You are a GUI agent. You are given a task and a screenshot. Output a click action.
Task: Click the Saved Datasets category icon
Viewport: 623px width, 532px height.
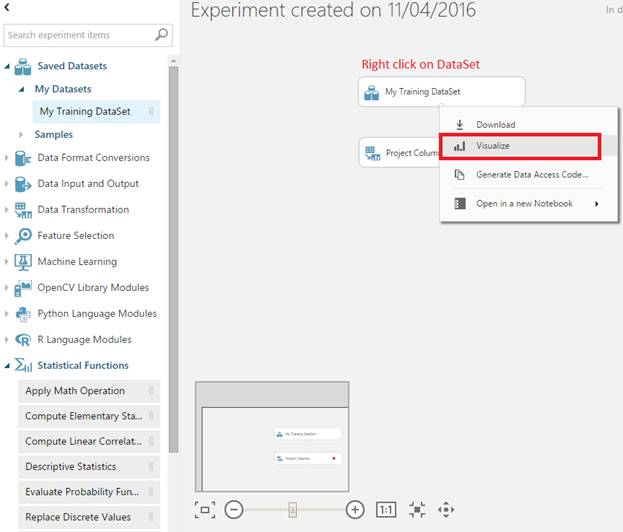[23, 67]
